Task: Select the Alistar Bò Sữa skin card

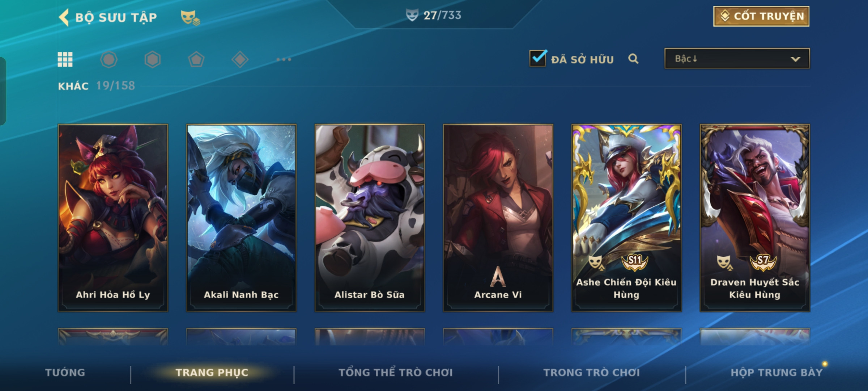Action: (x=370, y=218)
